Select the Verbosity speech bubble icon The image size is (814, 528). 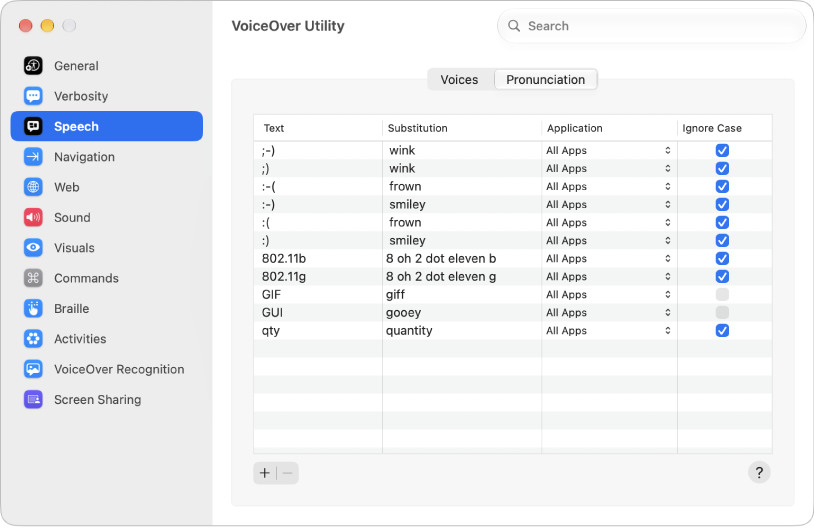(x=33, y=96)
